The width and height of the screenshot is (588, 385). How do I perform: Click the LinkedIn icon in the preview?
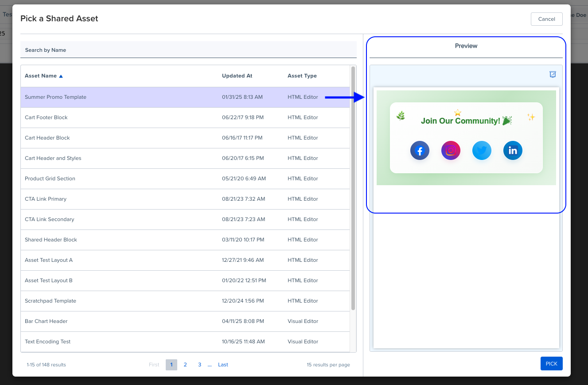[x=513, y=150]
